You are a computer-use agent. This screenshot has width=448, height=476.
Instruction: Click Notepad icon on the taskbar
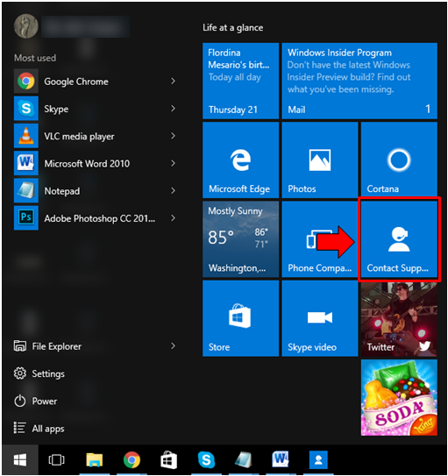244,460
